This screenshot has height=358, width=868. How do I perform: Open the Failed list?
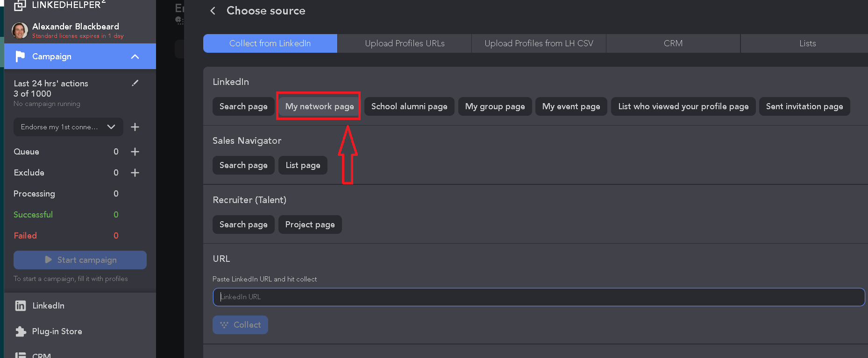(x=25, y=236)
